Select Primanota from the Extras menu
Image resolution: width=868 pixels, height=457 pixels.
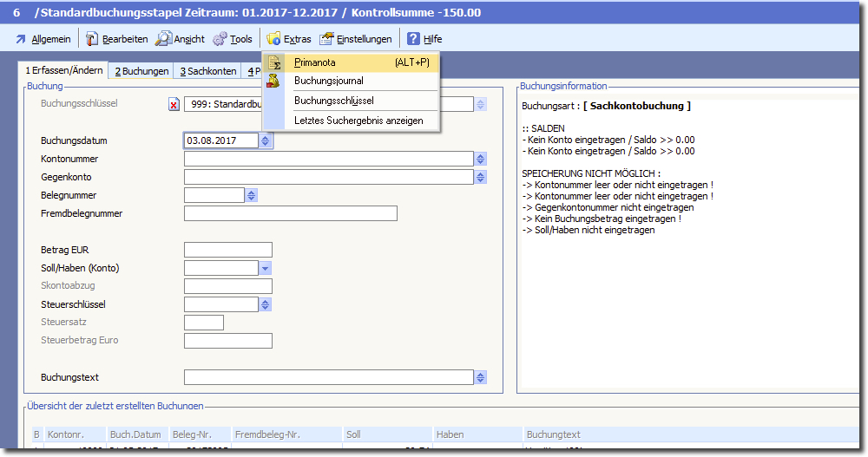[x=314, y=62]
